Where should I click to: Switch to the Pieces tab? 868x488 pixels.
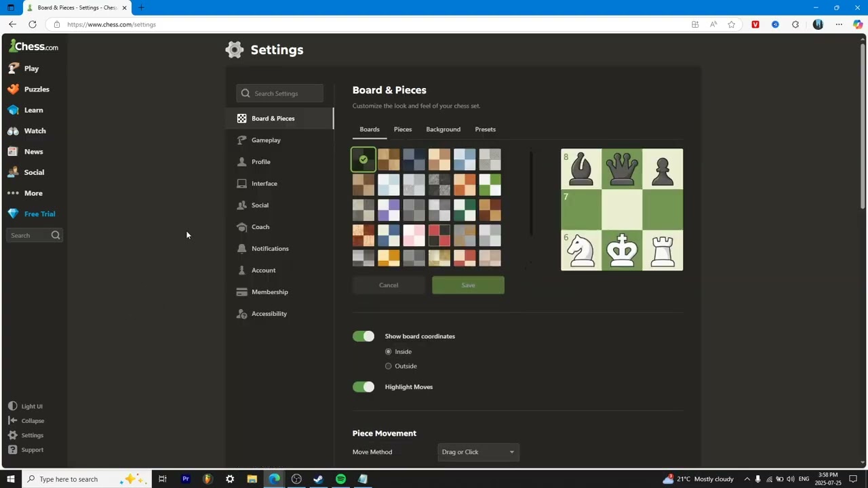click(403, 129)
